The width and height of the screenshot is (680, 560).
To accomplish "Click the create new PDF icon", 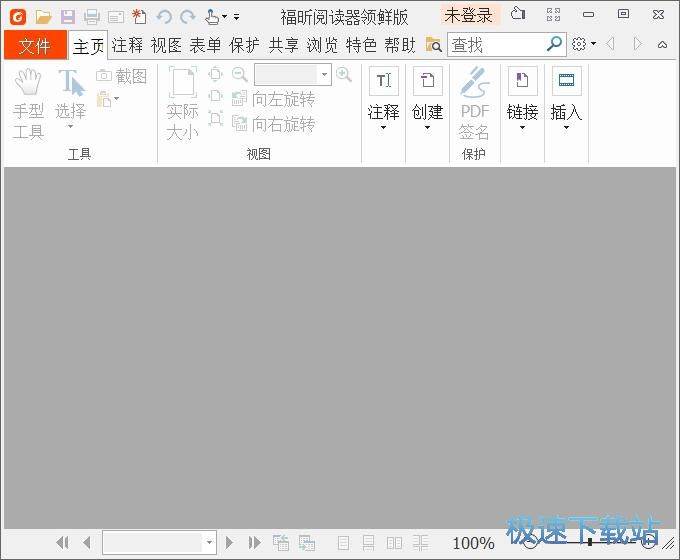I will click(140, 16).
